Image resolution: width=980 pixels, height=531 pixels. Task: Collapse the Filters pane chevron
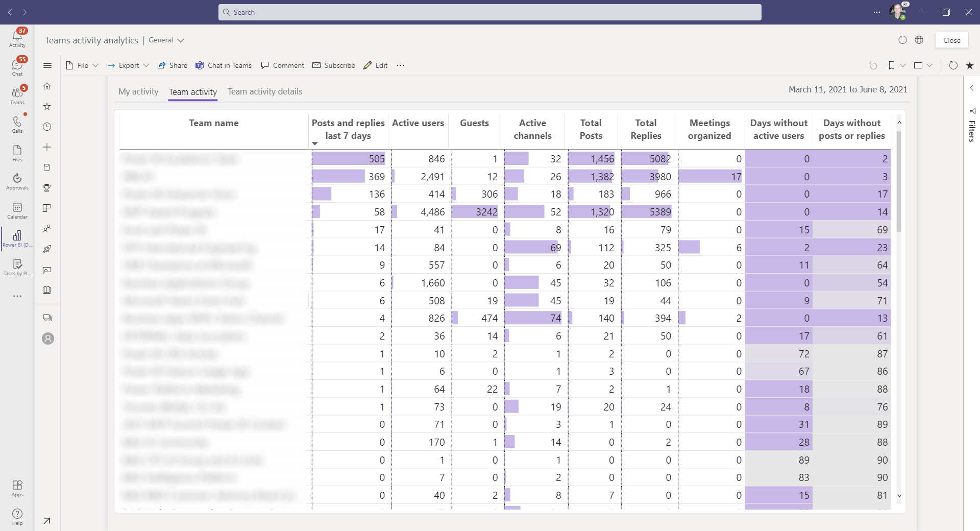pyautogui.click(x=972, y=88)
